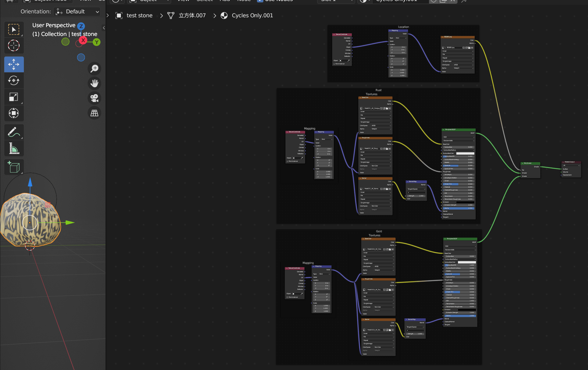Pick the Scale tool
This screenshot has width=588, height=370.
[x=14, y=97]
